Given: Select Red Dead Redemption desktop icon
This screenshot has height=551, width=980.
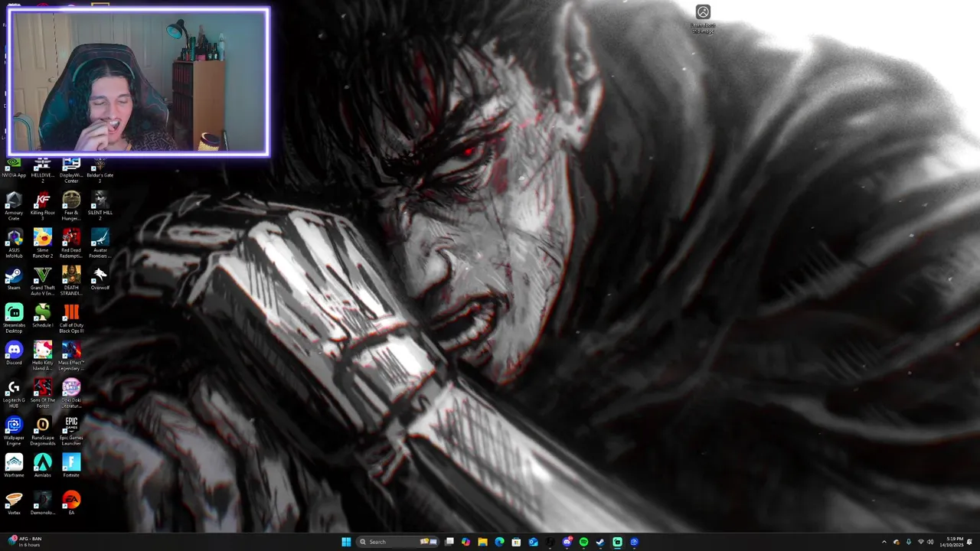Looking at the screenshot, I should click(x=71, y=244).
